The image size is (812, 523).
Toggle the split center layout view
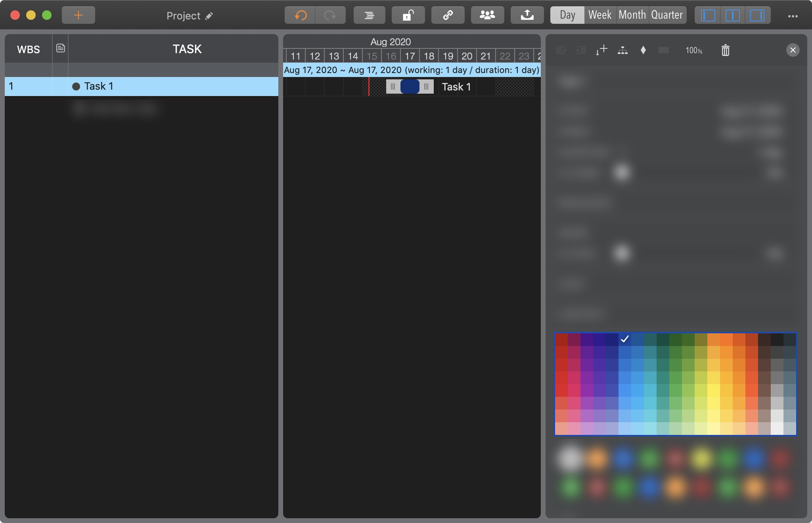pyautogui.click(x=732, y=15)
